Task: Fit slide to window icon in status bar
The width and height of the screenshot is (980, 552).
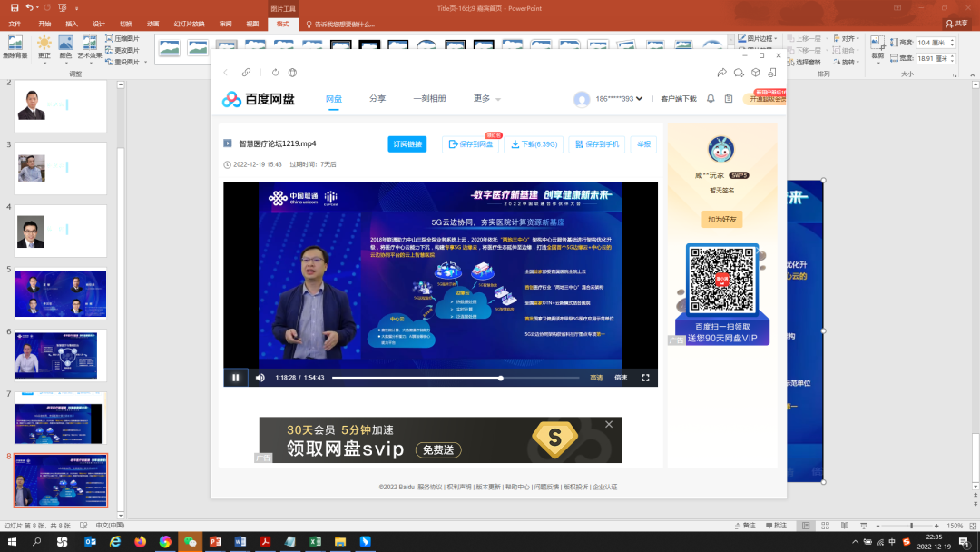Action: 971,526
